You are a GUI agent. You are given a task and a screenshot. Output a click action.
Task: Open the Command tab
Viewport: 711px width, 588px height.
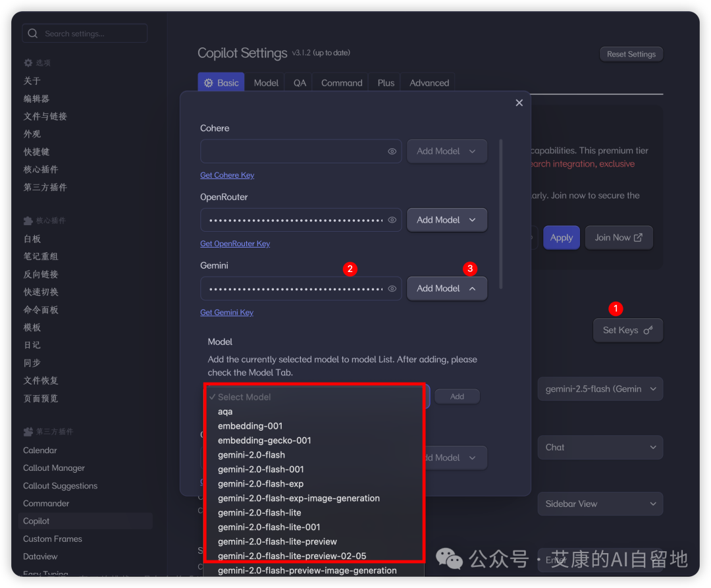342,83
